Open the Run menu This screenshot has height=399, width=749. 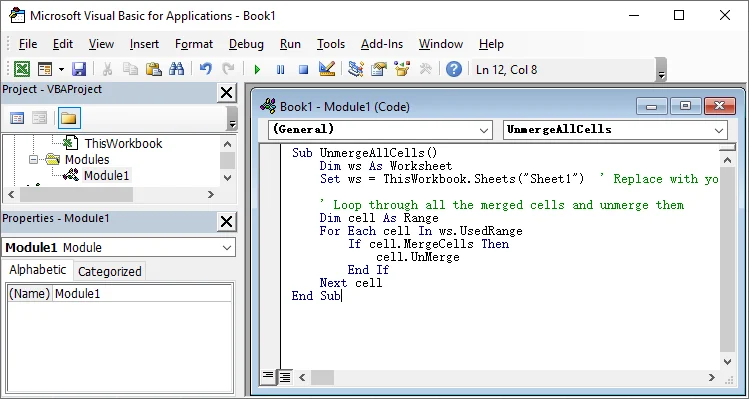[290, 44]
